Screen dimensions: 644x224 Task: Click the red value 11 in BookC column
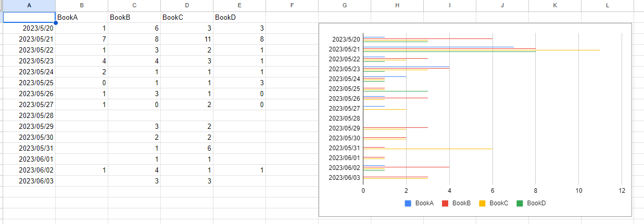pyautogui.click(x=187, y=39)
